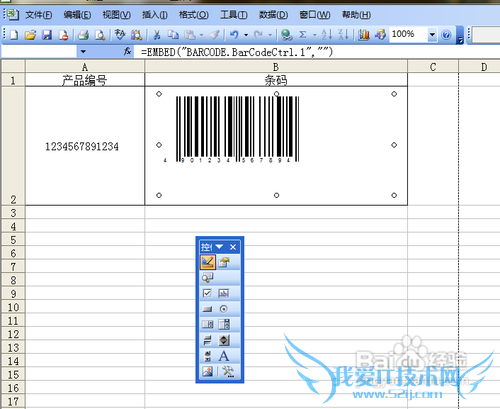
Task: Expand the Paste options dropdown arrow
Action: 201,35
